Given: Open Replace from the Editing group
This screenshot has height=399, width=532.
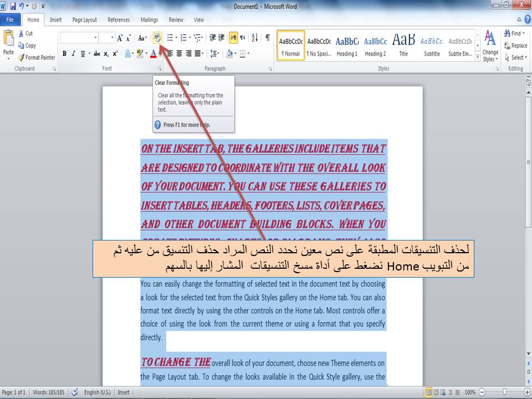Looking at the screenshot, I should pyautogui.click(x=515, y=45).
